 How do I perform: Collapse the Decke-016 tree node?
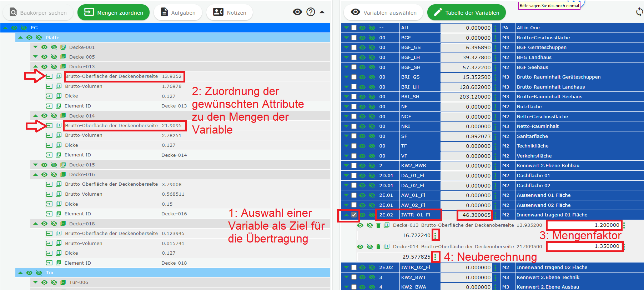click(35, 175)
